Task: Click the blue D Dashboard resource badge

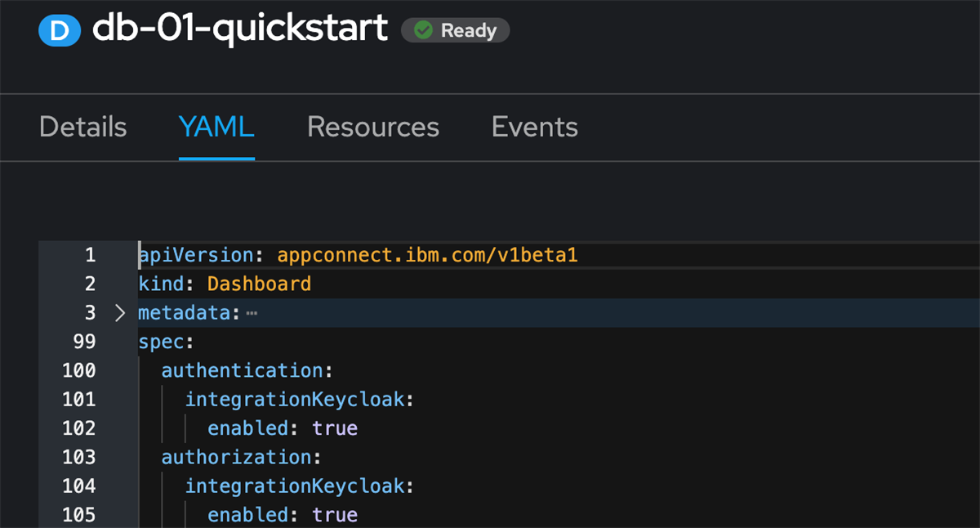Action: click(60, 31)
